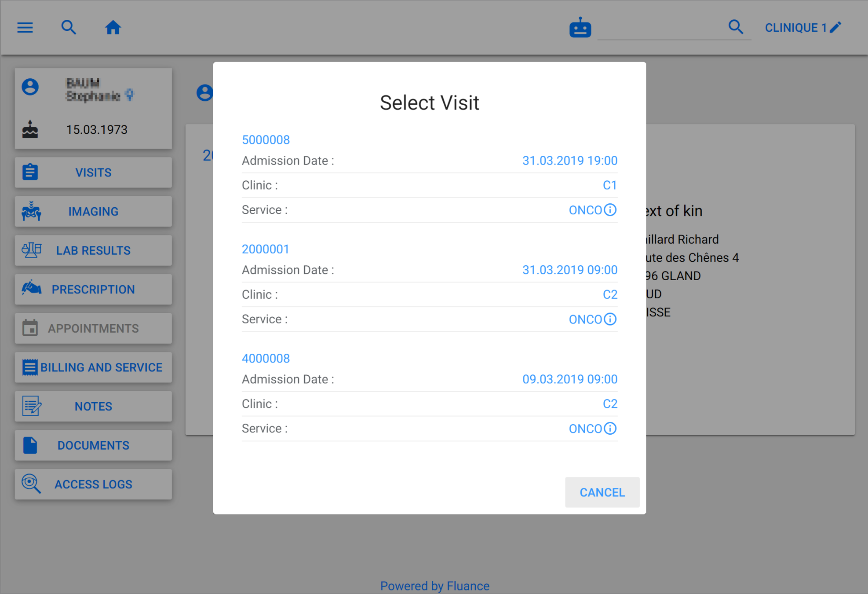The image size is (868, 594).
Task: Go to Billing and Service section
Action: click(93, 367)
